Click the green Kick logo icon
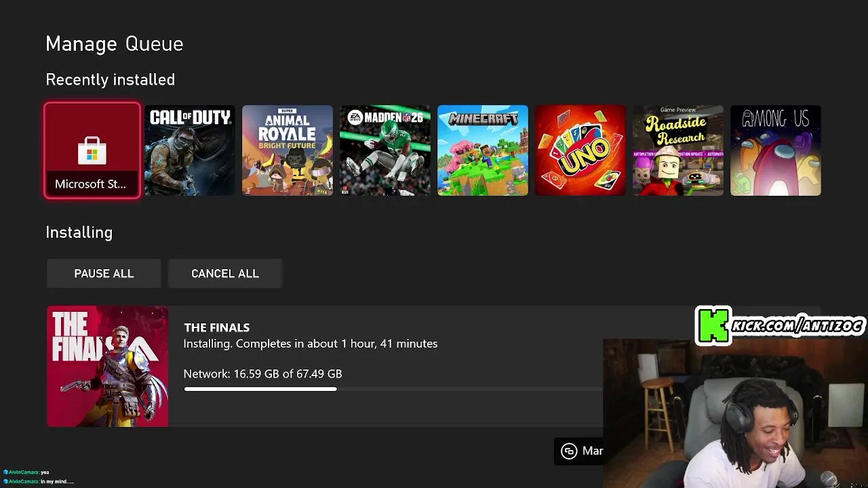Image resolution: width=868 pixels, height=488 pixels. [713, 326]
